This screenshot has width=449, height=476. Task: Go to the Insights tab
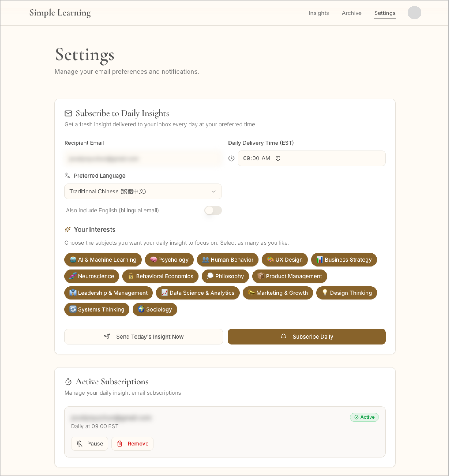318,13
